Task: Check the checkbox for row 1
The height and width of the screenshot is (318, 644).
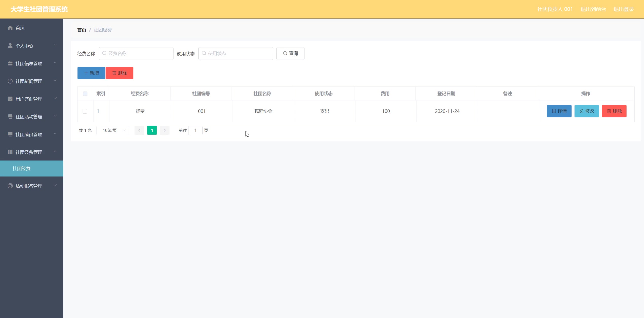Action: pyautogui.click(x=85, y=111)
